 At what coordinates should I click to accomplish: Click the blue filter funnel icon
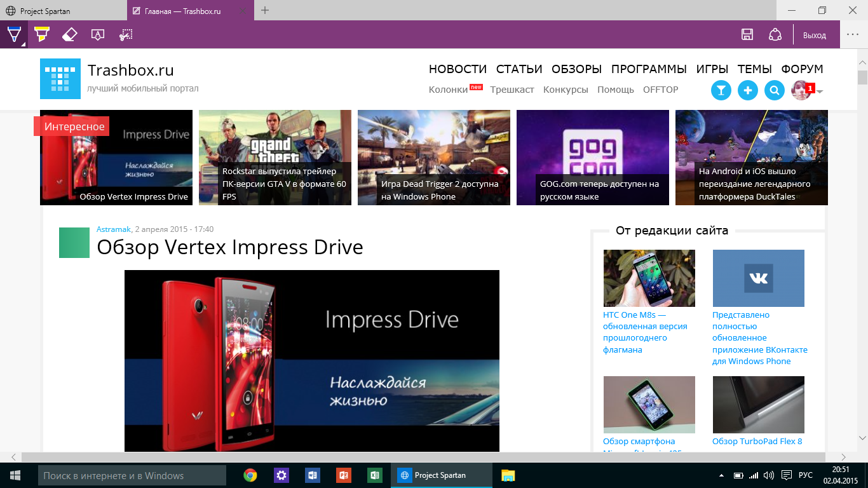pos(721,90)
